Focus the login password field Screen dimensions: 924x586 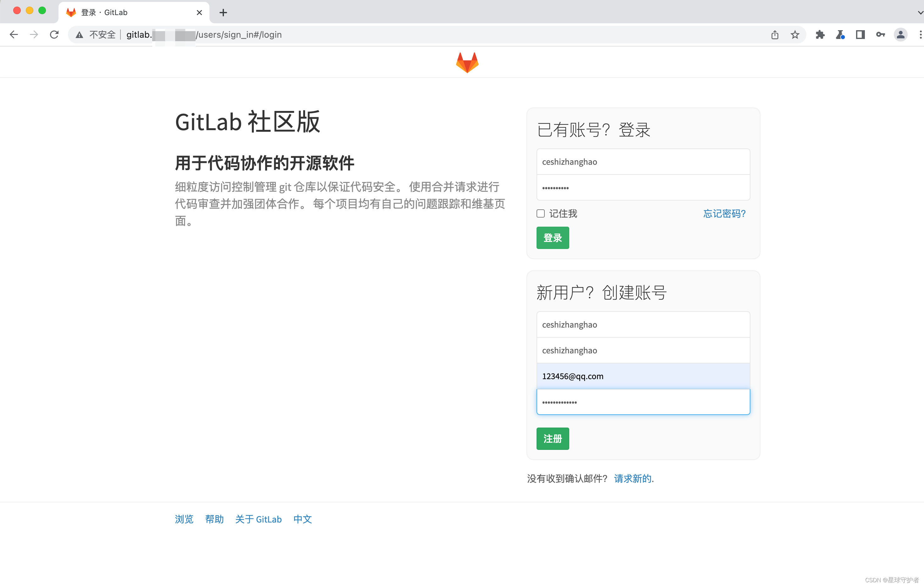(x=643, y=188)
